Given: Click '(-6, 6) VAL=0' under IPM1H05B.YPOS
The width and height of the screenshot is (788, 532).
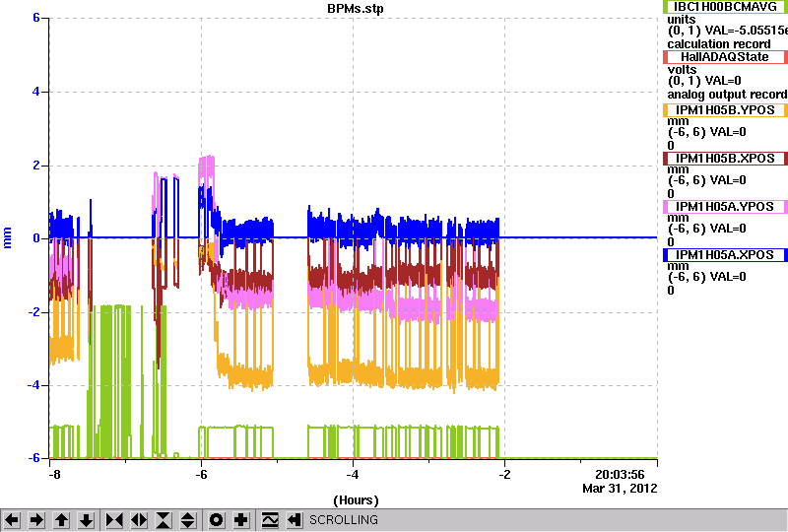Looking at the screenshot, I should coord(707,132).
